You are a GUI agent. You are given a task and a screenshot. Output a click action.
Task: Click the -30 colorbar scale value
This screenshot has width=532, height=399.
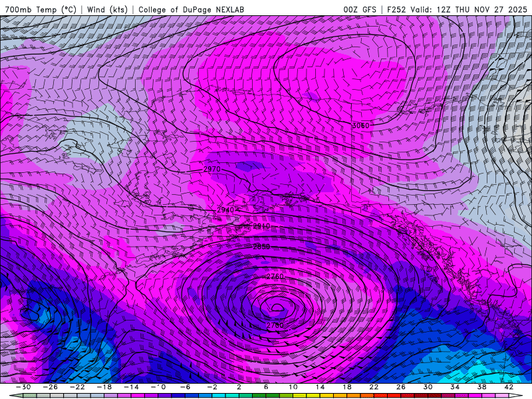(23, 387)
